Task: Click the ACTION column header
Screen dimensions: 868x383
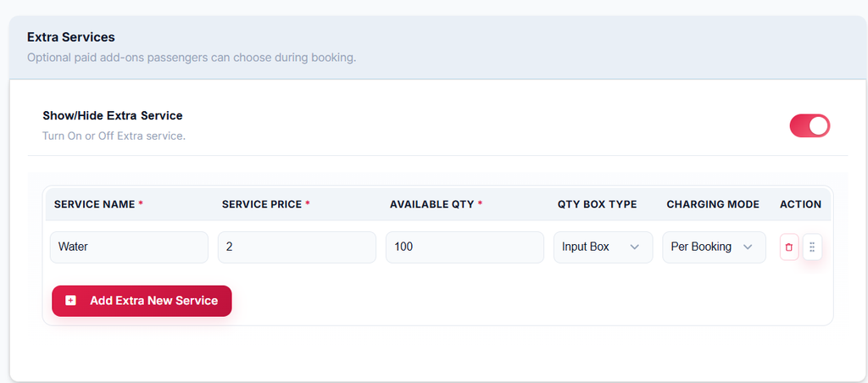Action: (x=800, y=204)
